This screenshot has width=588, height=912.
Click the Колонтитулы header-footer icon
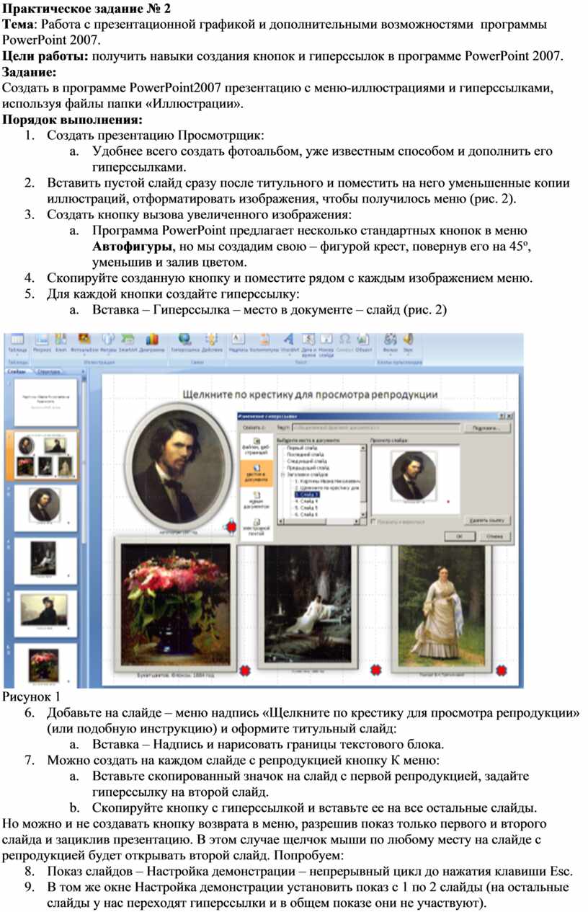point(264,343)
